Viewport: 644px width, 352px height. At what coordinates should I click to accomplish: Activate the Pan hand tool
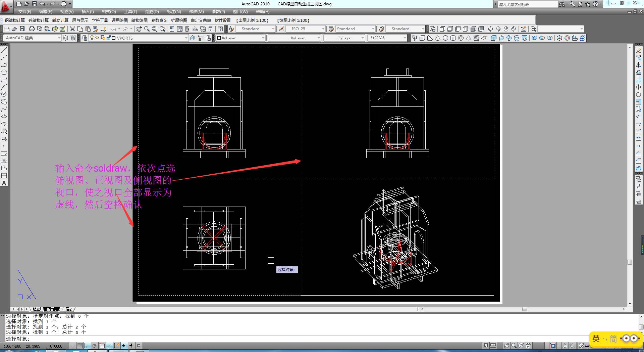(x=139, y=29)
